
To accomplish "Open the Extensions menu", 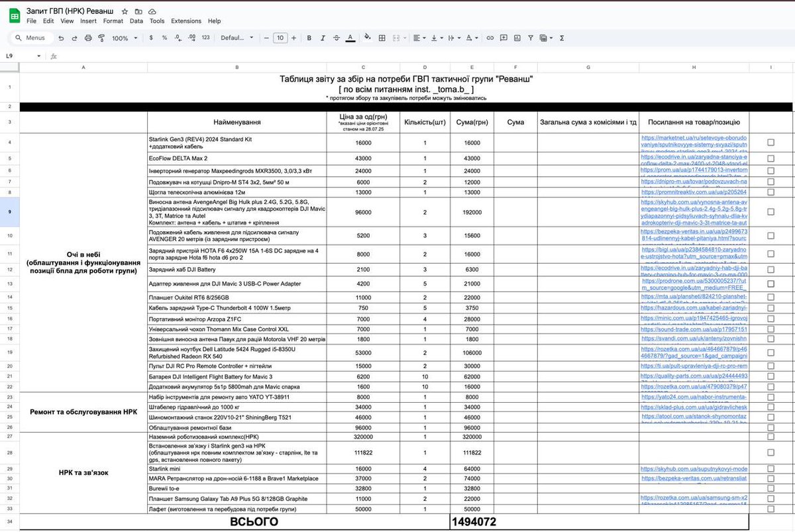I will coord(186,21).
